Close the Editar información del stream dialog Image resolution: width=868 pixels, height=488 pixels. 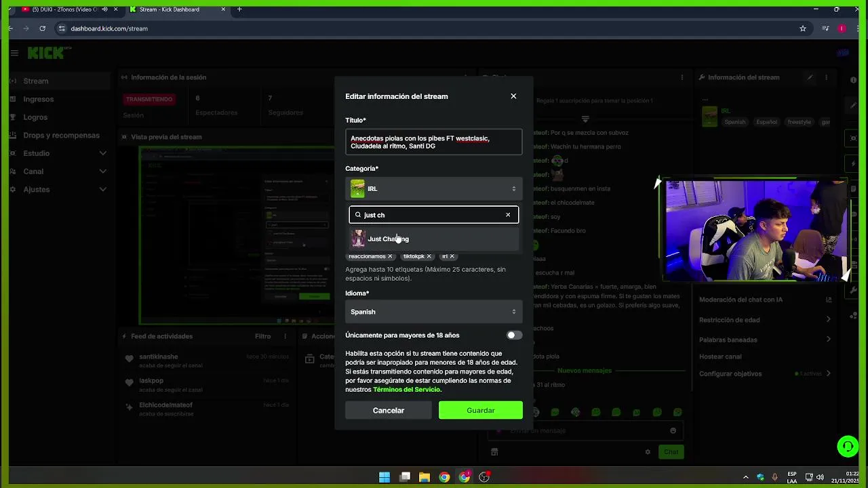513,96
